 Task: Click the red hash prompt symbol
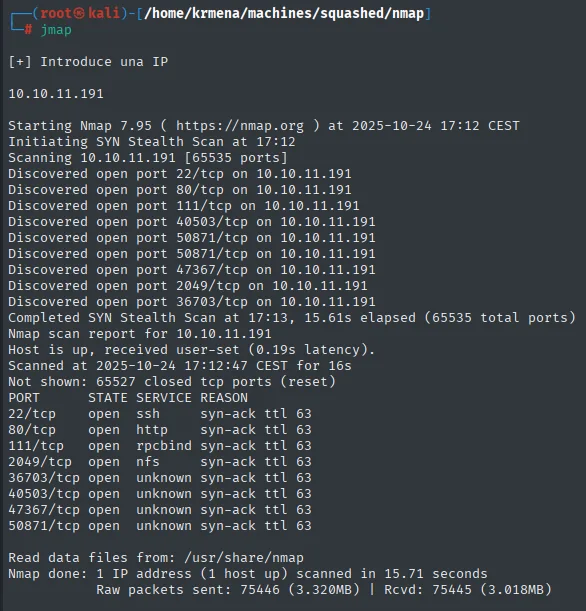28,29
